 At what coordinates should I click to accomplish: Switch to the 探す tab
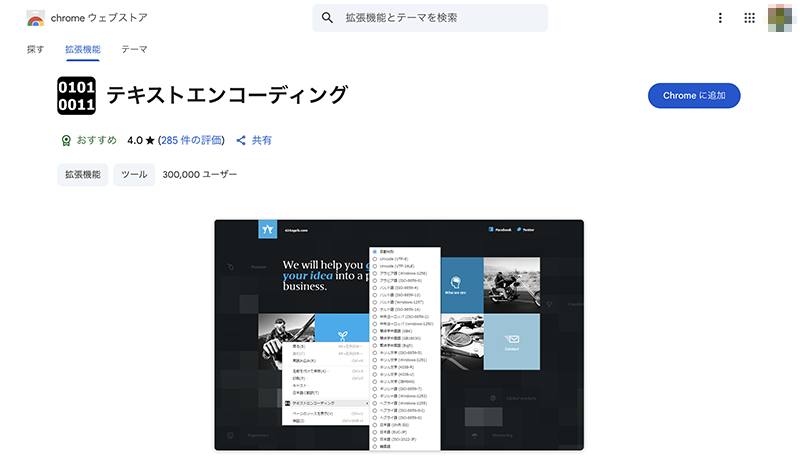point(35,49)
